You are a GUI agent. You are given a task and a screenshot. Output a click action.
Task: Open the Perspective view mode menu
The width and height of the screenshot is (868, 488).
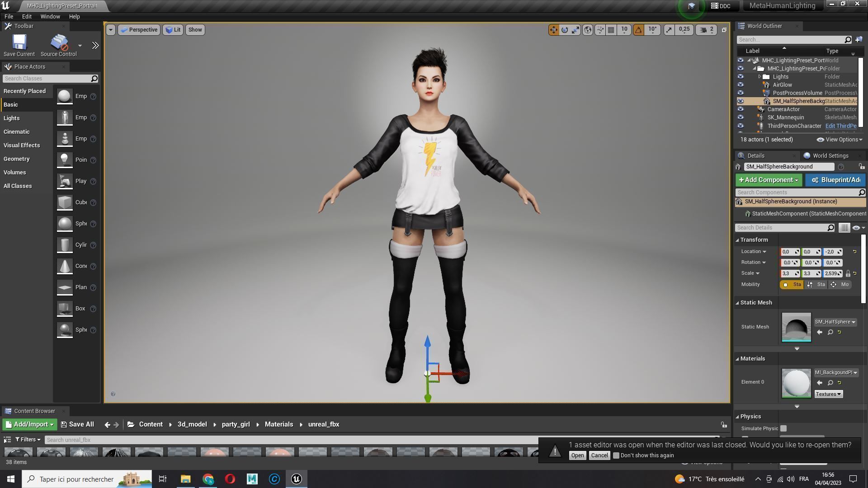pyautogui.click(x=139, y=30)
